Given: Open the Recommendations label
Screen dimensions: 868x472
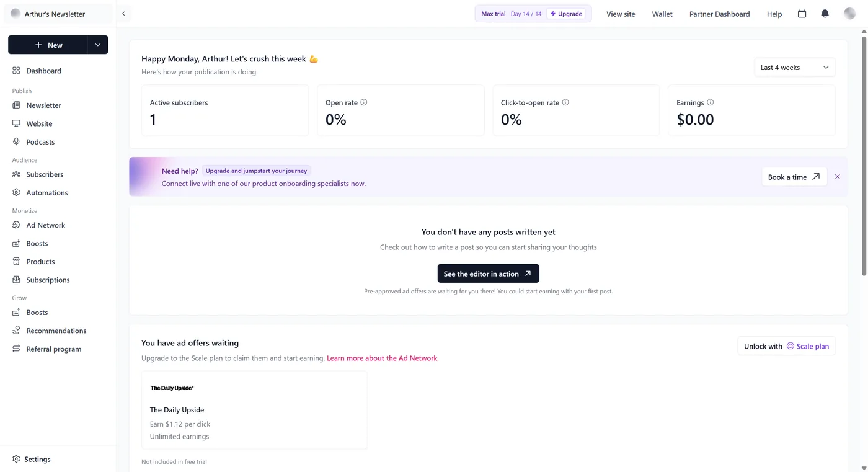Looking at the screenshot, I should (56, 331).
